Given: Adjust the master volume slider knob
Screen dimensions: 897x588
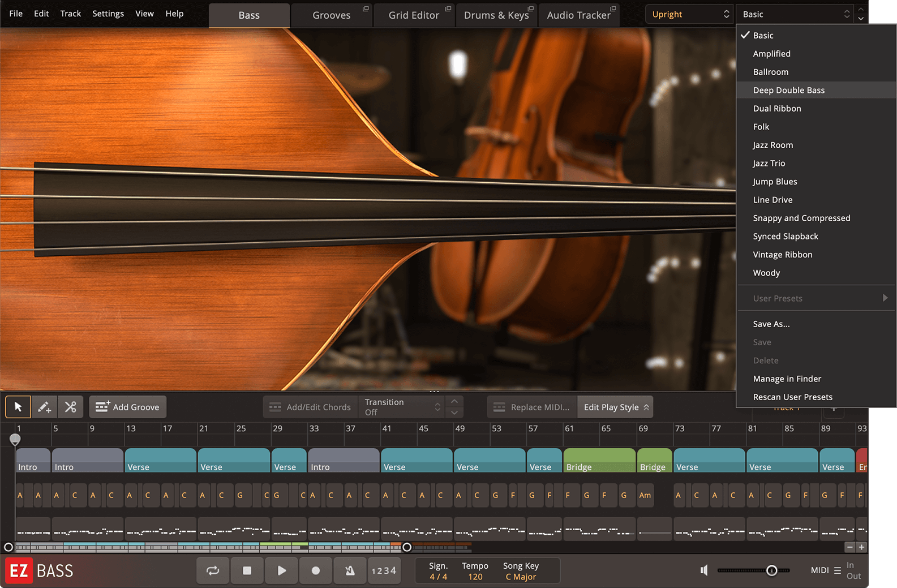Looking at the screenshot, I should pos(771,570).
